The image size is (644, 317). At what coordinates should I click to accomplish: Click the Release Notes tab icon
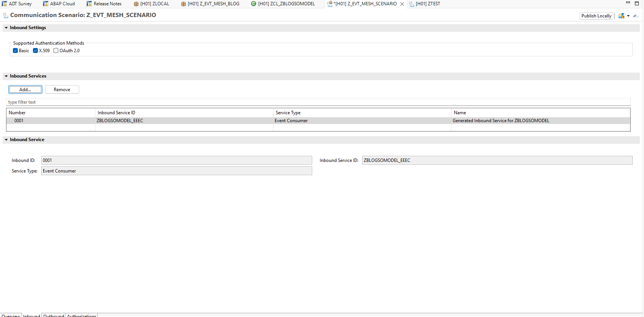tap(89, 4)
